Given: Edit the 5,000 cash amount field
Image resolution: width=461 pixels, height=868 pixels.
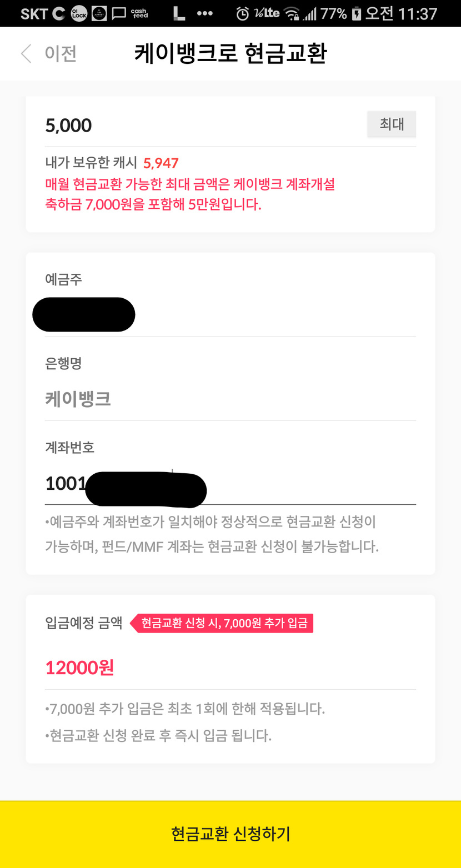Looking at the screenshot, I should click(x=200, y=126).
